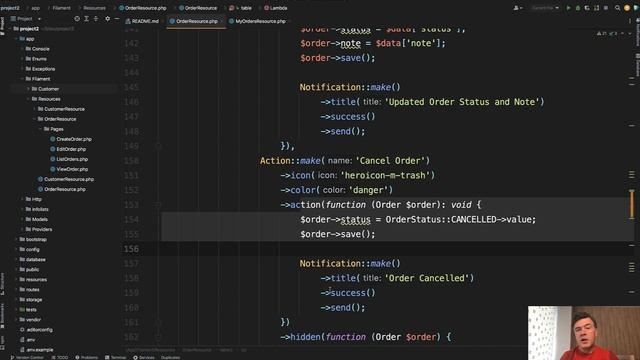The image size is (640, 360).
Task: Select the Pages folder
Action: click(53, 129)
